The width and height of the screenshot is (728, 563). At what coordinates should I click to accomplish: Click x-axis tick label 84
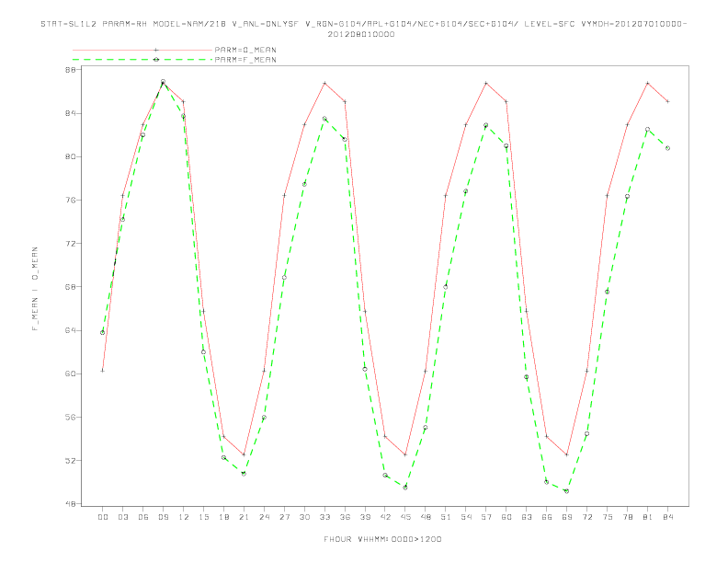(x=667, y=517)
